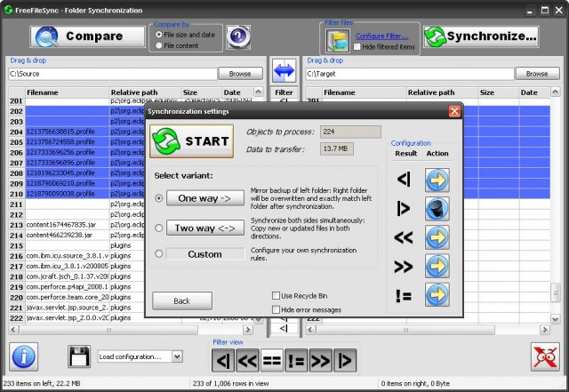Viewport: 569px width, 392px height.
Task: Enable Use Recycle Bin checkbox
Action: click(x=276, y=296)
